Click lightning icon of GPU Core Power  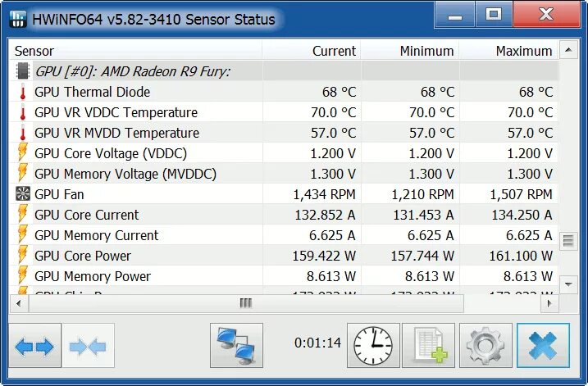pos(23,255)
